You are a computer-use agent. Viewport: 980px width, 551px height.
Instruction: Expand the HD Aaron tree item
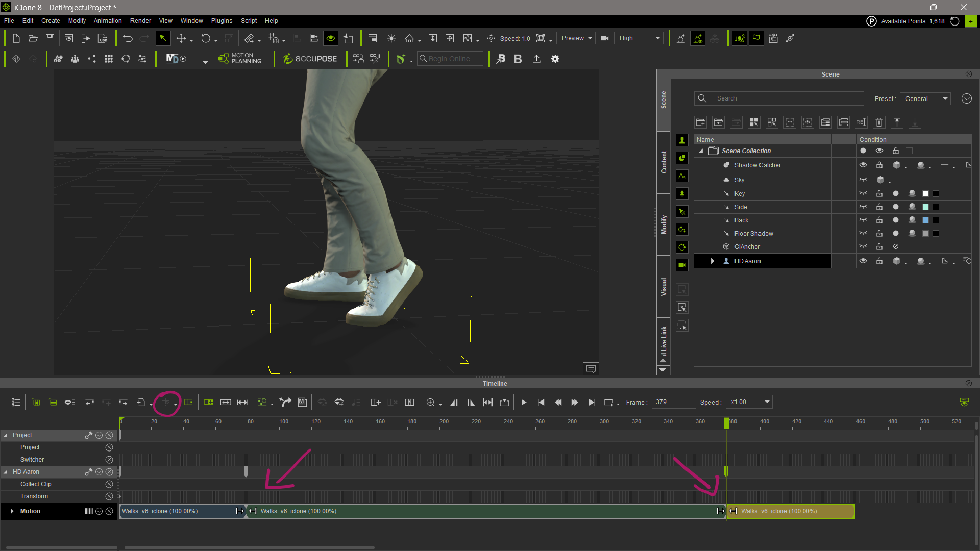click(713, 261)
